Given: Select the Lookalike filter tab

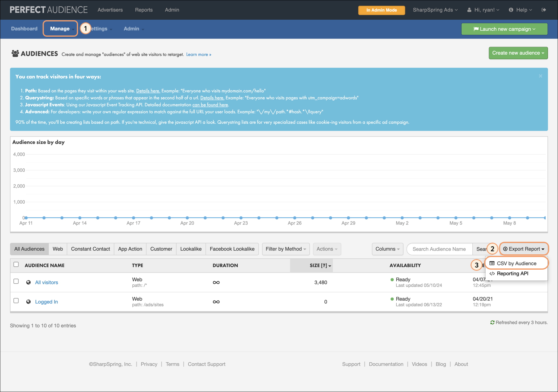Looking at the screenshot, I should (x=191, y=249).
